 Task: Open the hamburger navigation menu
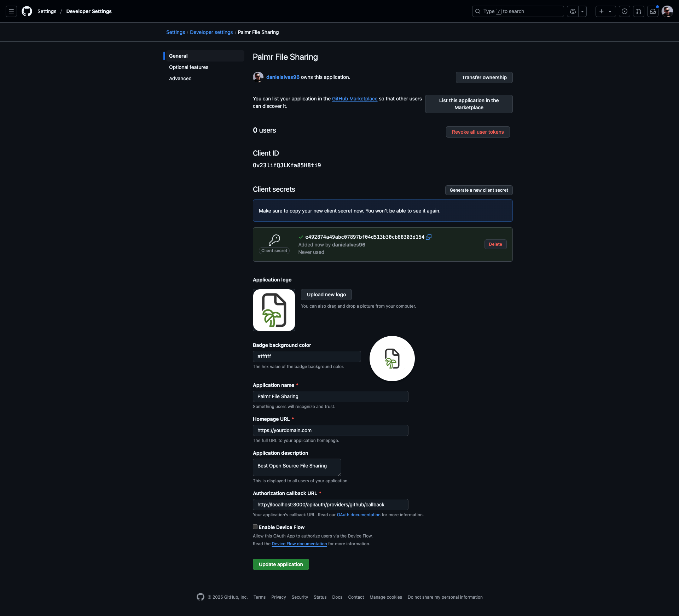pos(11,11)
